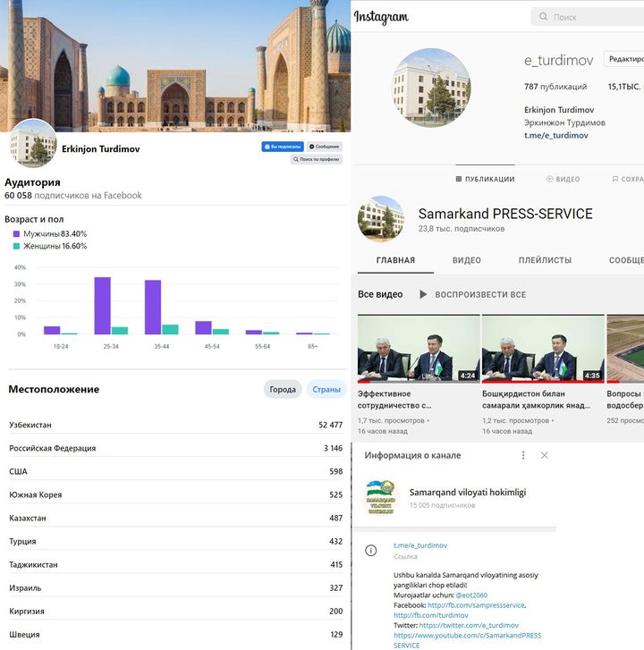Click the play icon beside Воспроизвести все
Viewport: 644px width, 650px height.
(423, 294)
